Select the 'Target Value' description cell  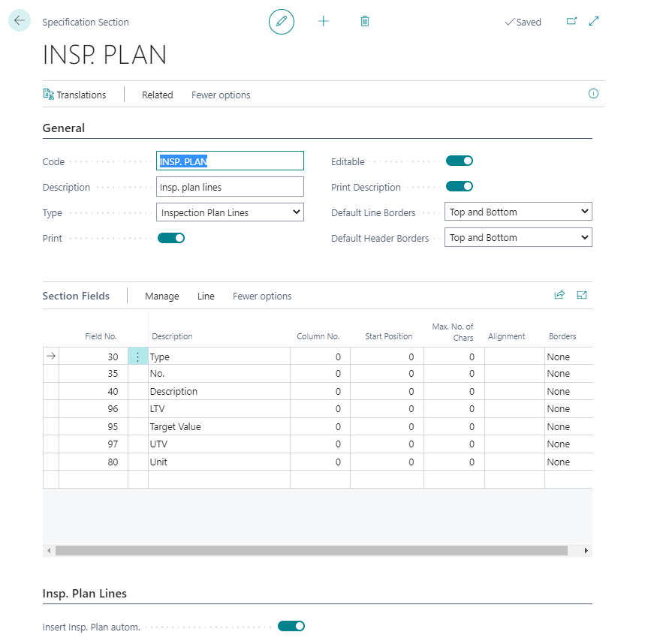(219, 426)
